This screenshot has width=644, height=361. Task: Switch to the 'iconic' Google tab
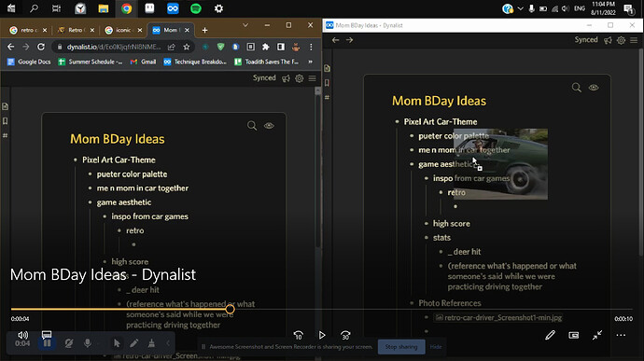[123, 30]
